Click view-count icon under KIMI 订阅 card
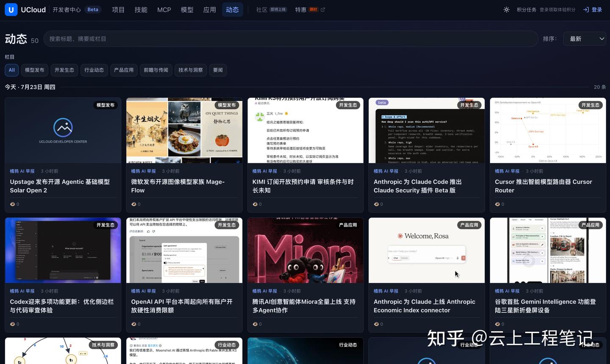 255,204
